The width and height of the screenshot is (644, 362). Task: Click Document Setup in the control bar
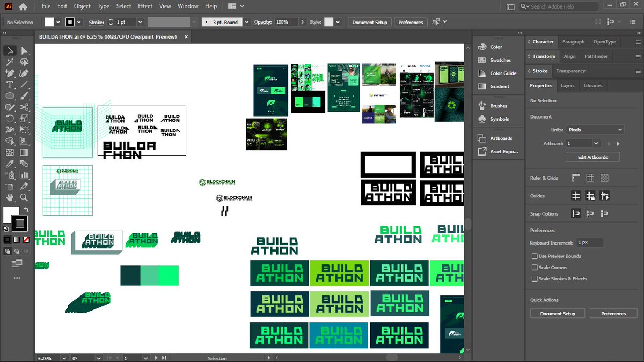[370, 22]
